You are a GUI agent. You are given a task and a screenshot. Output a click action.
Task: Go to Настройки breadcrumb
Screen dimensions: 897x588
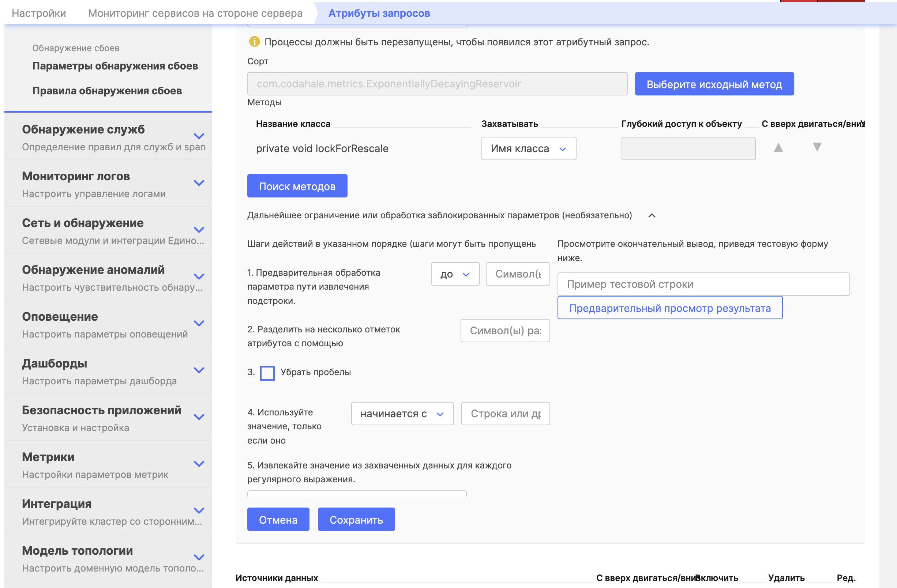[39, 13]
